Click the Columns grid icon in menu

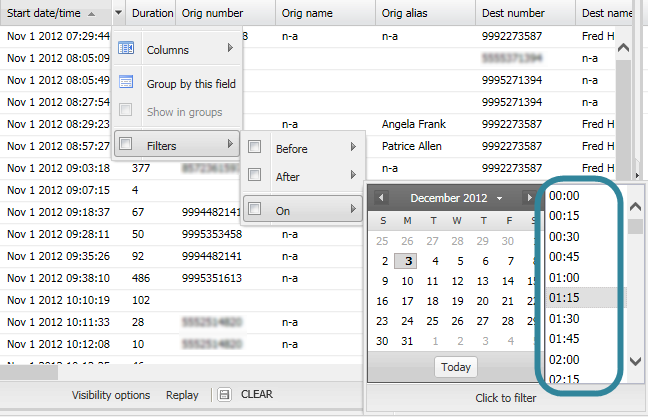[126, 49]
